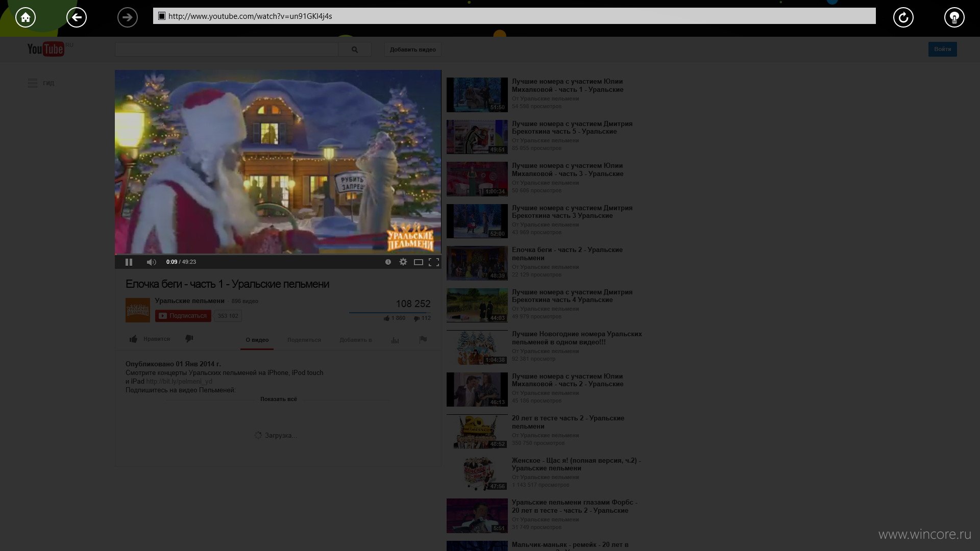Open Дмитрия Брекоткина часть 4 video title

pyautogui.click(x=572, y=296)
